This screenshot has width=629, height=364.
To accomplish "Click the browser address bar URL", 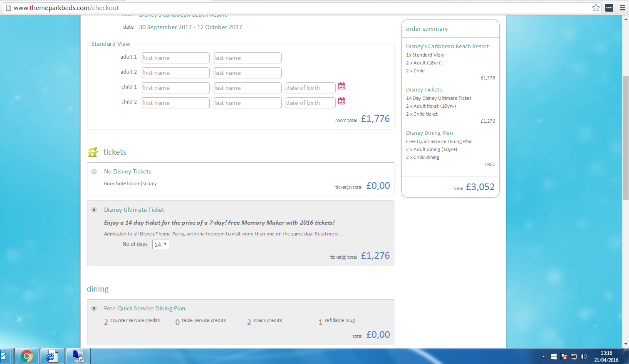I will [x=66, y=7].
